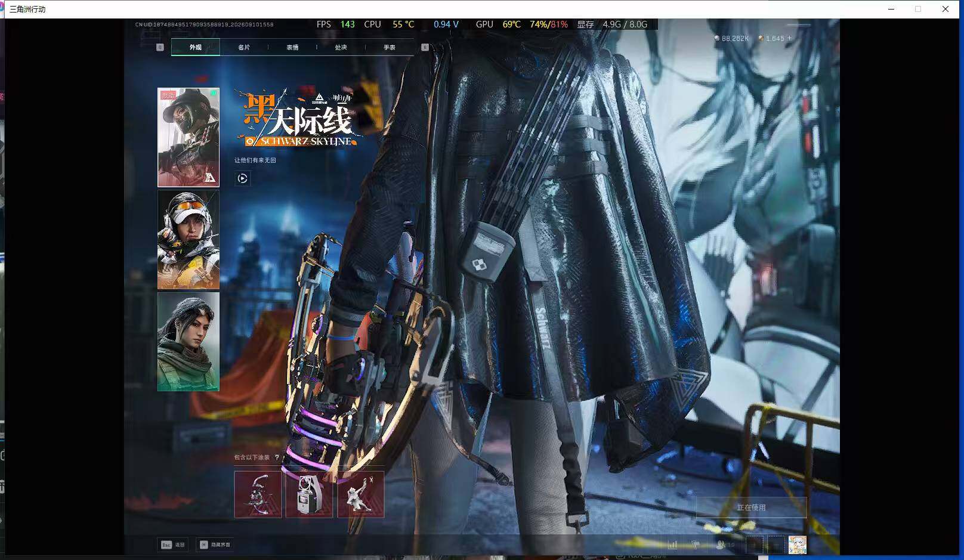
Task: View the compound bow paint item
Action: click(258, 494)
